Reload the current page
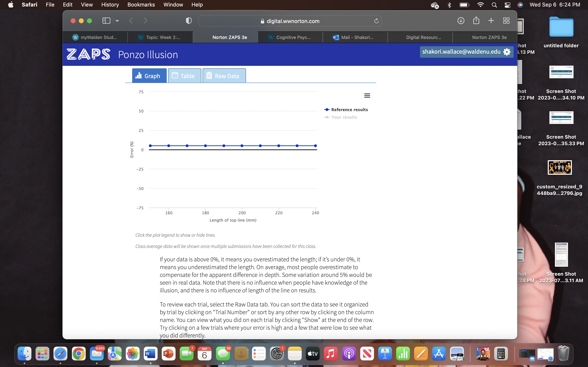The height and width of the screenshot is (367, 588). (376, 21)
